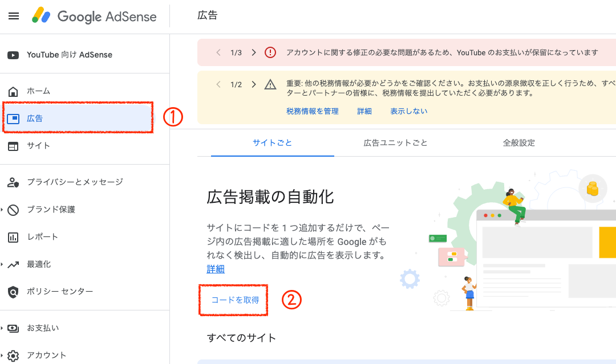Go to previous notice in 1/2 banner
Image resolution: width=616 pixels, height=364 pixels.
[x=218, y=84]
